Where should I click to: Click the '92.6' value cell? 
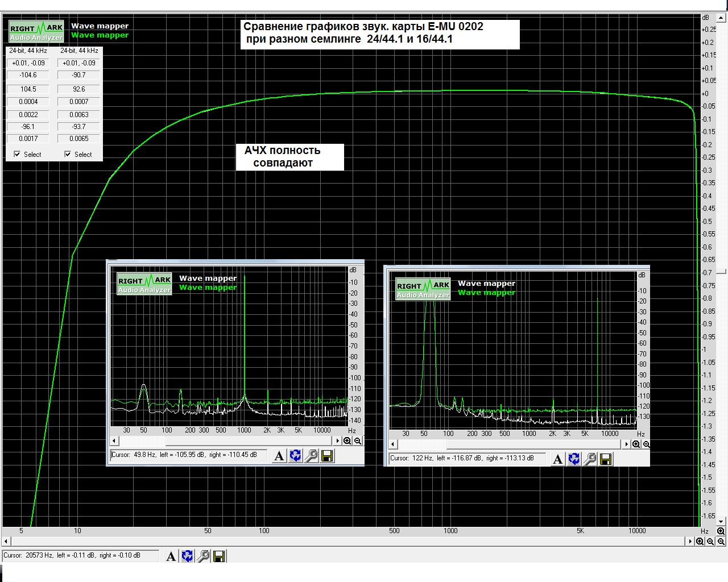click(x=79, y=89)
